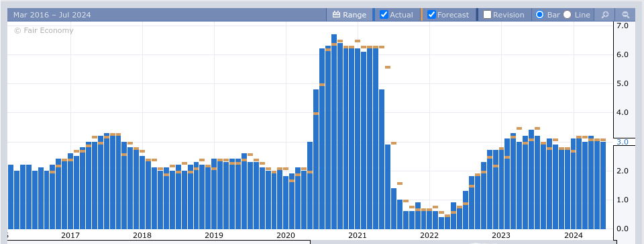Viewport: 644px width, 244px height.
Task: Click the zoom in magnifier icon
Action: [x=605, y=15]
